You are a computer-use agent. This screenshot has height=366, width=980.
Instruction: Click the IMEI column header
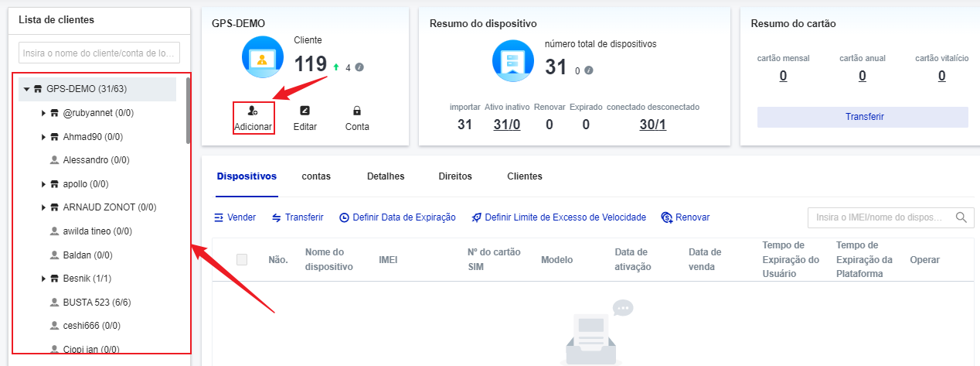(388, 260)
